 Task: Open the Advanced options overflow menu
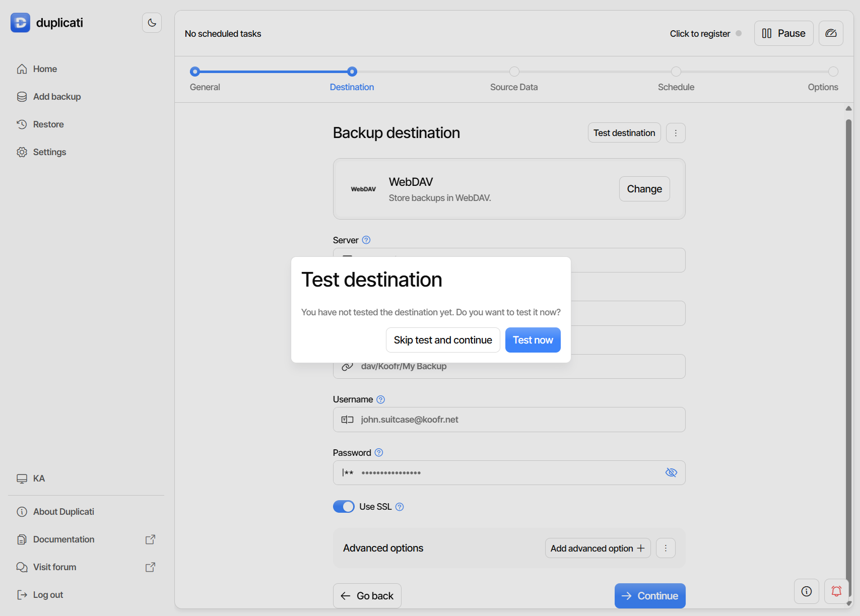pos(666,548)
